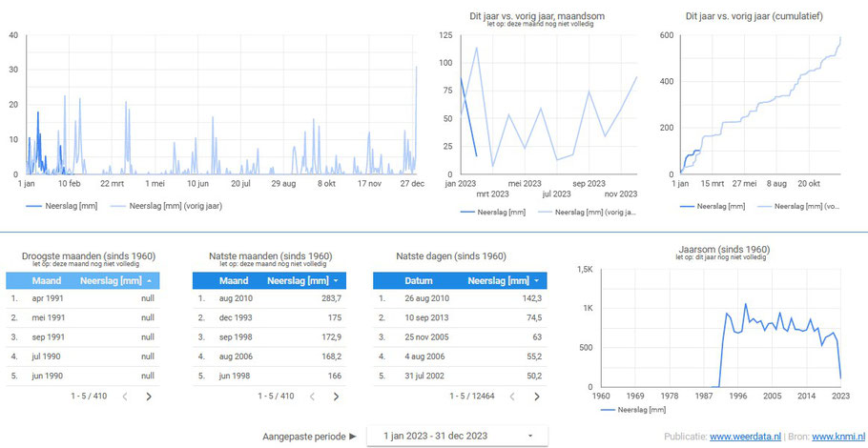This screenshot has width=868, height=448.
Task: Advance to next page of Natste dagen table
Action: click(536, 396)
